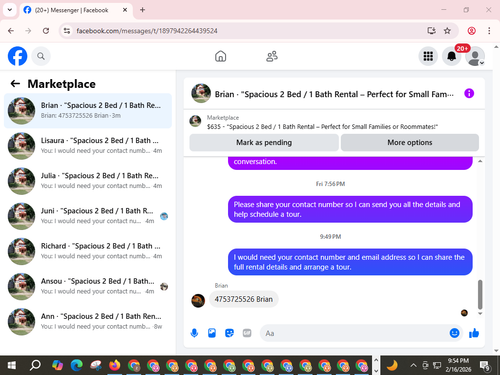Click the address bar URL
Screen dimensions: 500x375
[x=147, y=31]
